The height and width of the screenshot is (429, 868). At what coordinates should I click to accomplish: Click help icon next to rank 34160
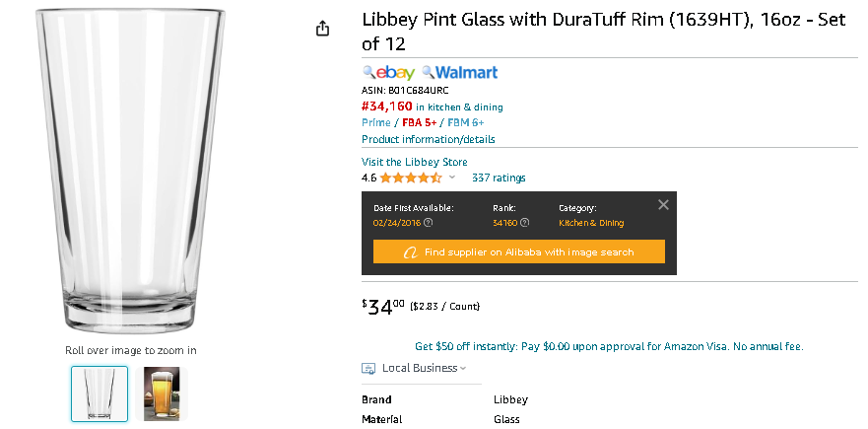tap(525, 223)
